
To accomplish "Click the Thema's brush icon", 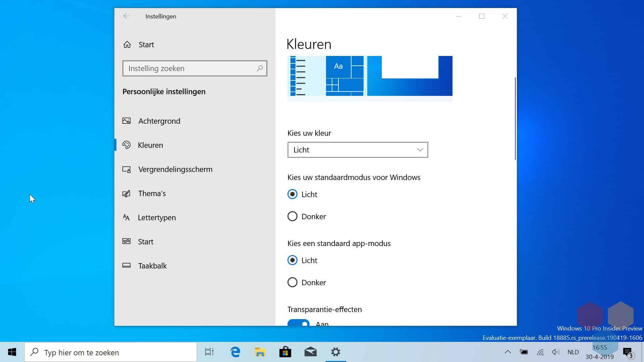I will [x=126, y=193].
